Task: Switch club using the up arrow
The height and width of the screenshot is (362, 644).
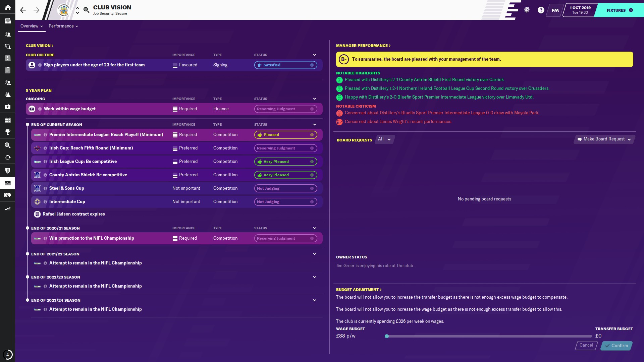Action: click(77, 8)
